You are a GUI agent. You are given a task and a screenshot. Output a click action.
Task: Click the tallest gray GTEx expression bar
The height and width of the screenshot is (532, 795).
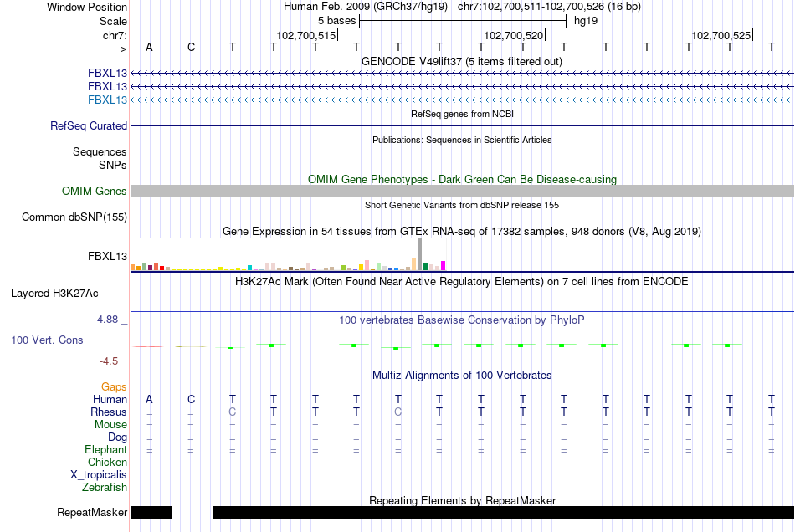tap(420, 253)
